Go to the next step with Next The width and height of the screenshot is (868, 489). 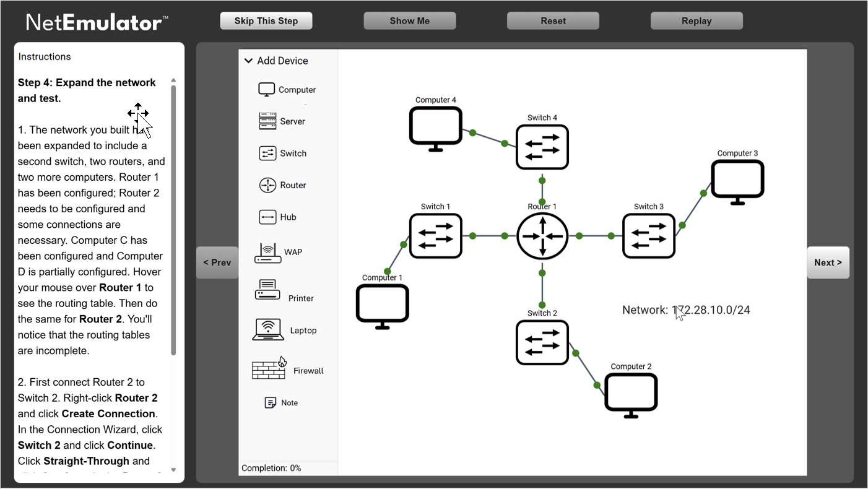point(828,262)
